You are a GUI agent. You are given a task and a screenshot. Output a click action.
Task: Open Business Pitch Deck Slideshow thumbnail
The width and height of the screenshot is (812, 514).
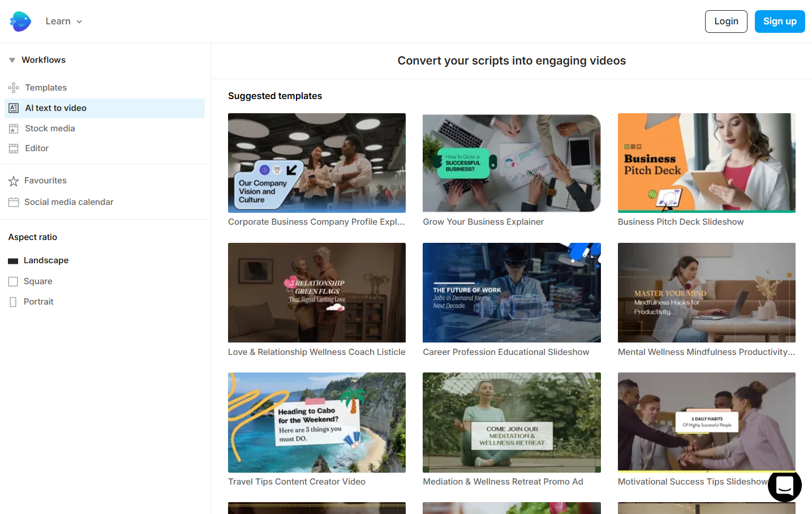coord(707,163)
